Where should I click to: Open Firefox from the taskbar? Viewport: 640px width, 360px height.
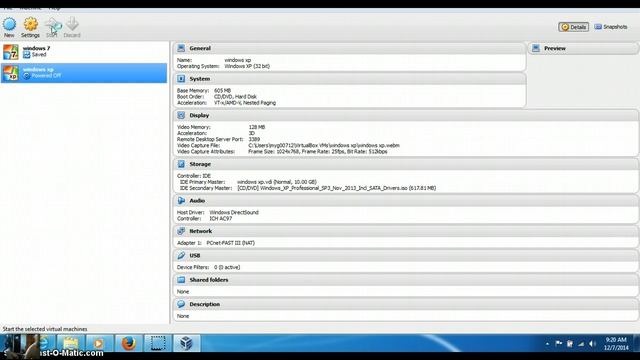(129, 343)
